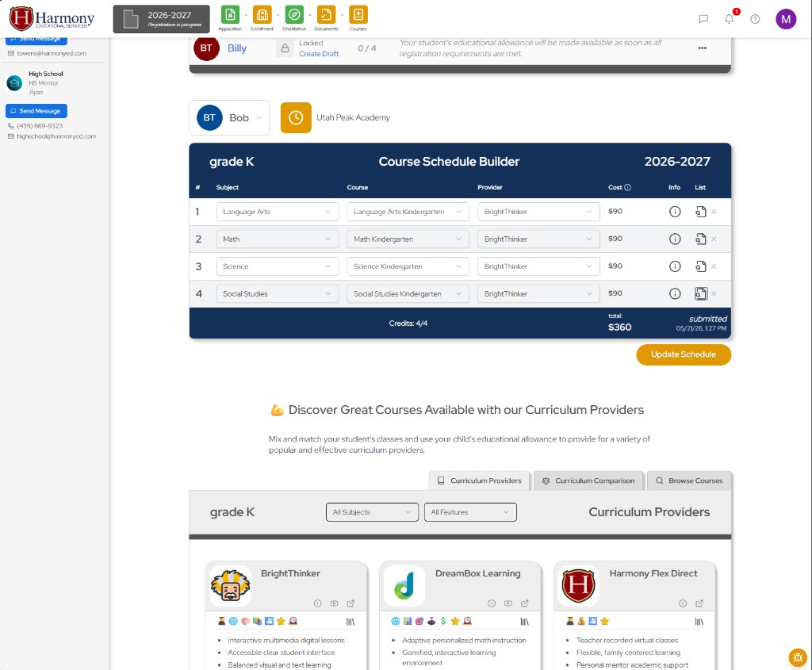812x670 pixels.
Task: Play BrightThinker video icon
Action: tap(334, 603)
